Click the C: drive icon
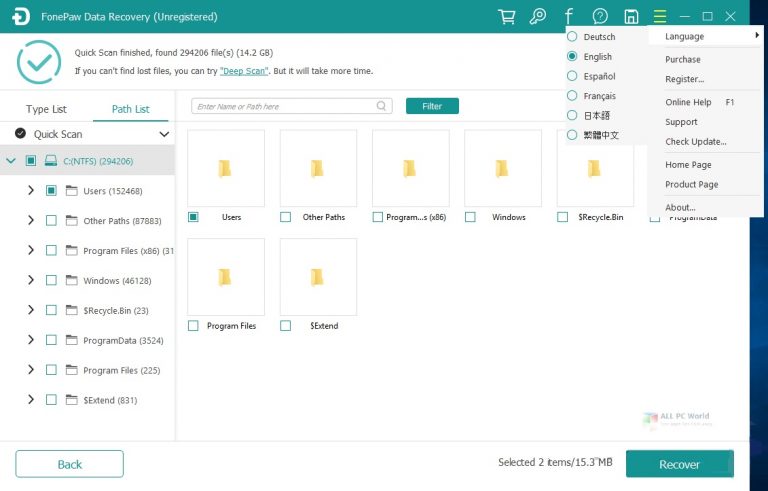 [50, 161]
